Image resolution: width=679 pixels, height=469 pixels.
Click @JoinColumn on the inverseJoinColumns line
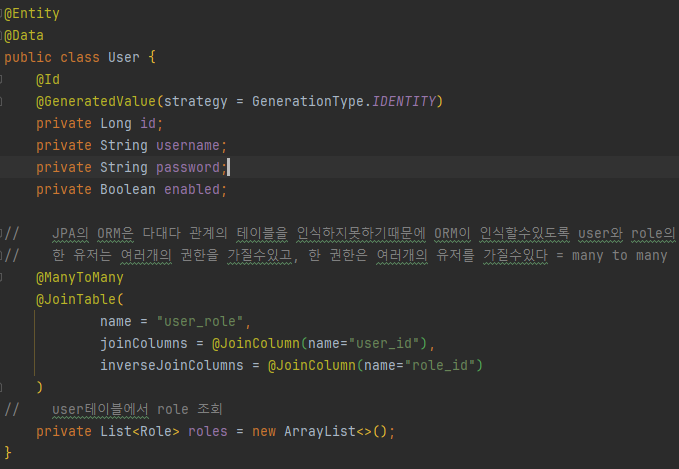tap(311, 365)
